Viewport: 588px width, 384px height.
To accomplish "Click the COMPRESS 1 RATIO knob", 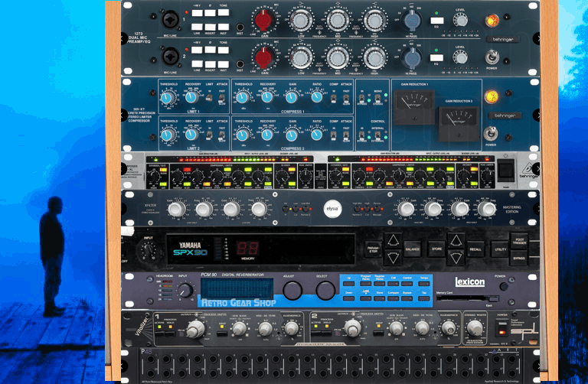I will (316, 97).
